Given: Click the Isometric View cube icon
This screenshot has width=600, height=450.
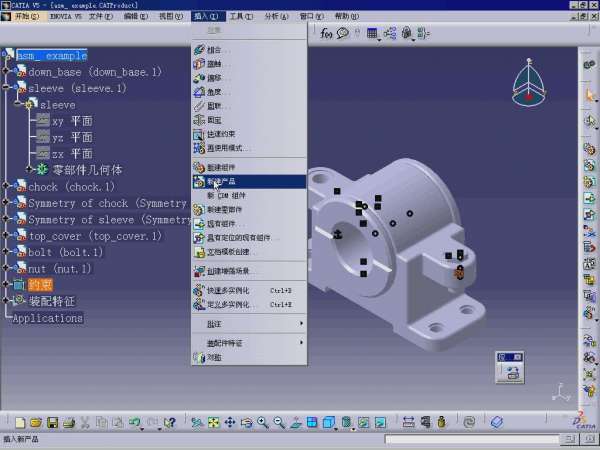Looking at the screenshot, I should (x=328, y=422).
